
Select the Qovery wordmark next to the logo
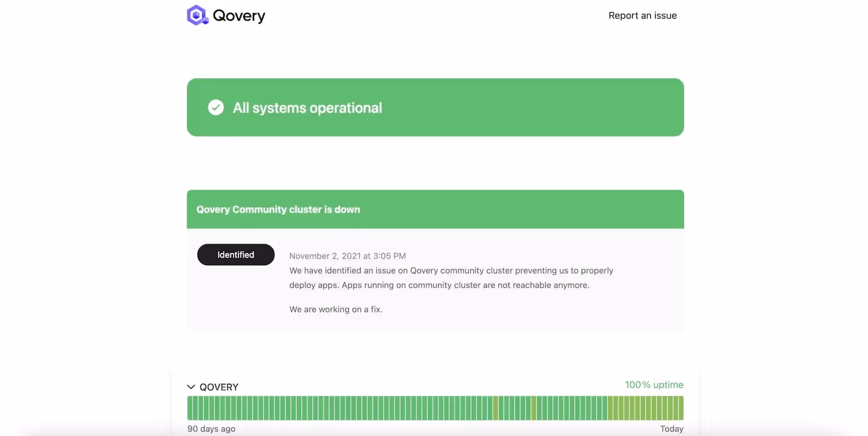pyautogui.click(x=240, y=15)
